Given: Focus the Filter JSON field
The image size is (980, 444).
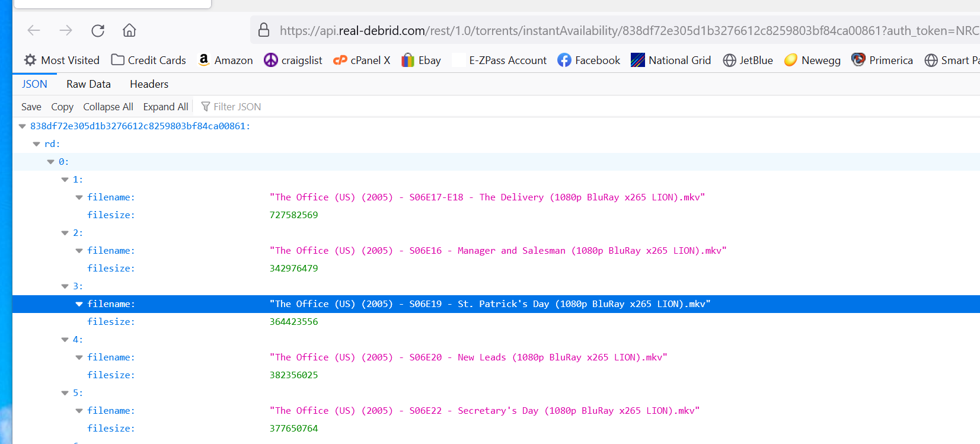Looking at the screenshot, I should pyautogui.click(x=237, y=107).
